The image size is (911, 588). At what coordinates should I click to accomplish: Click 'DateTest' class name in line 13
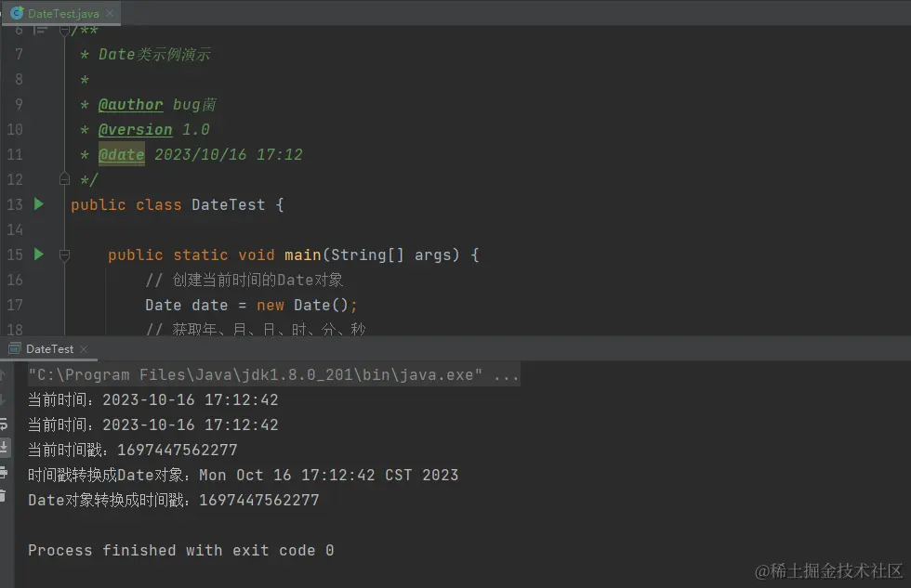pyautogui.click(x=229, y=205)
